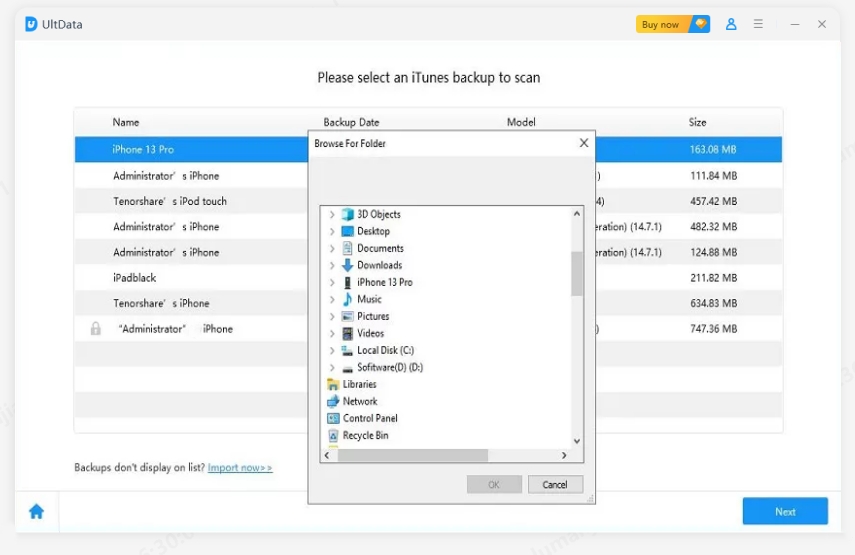Select the Control Panel icon
The image size is (855, 555).
click(333, 418)
